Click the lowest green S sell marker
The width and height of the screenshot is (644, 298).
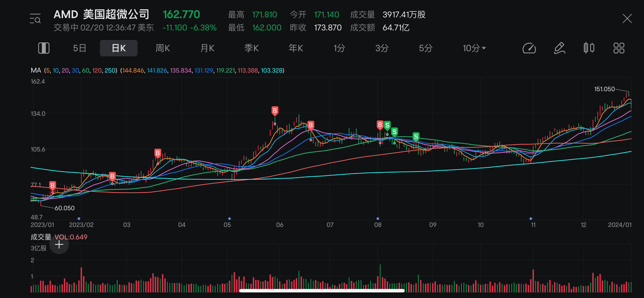click(x=416, y=137)
